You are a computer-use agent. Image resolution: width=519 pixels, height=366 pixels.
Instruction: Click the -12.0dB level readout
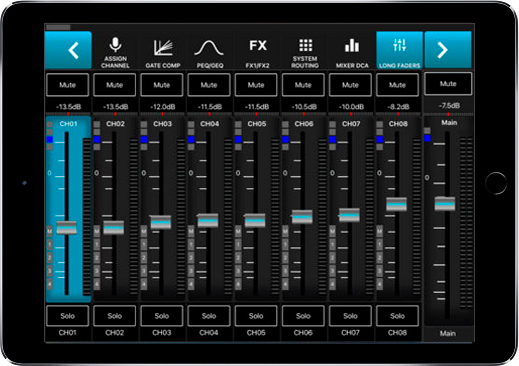[162, 107]
